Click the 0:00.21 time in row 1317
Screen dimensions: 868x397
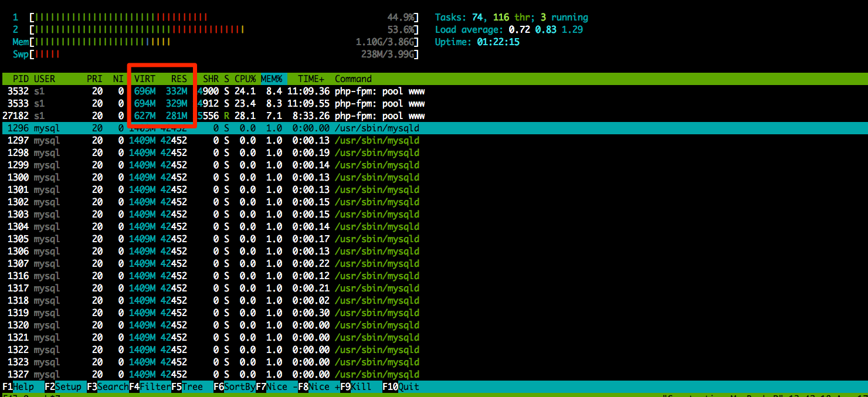point(311,288)
